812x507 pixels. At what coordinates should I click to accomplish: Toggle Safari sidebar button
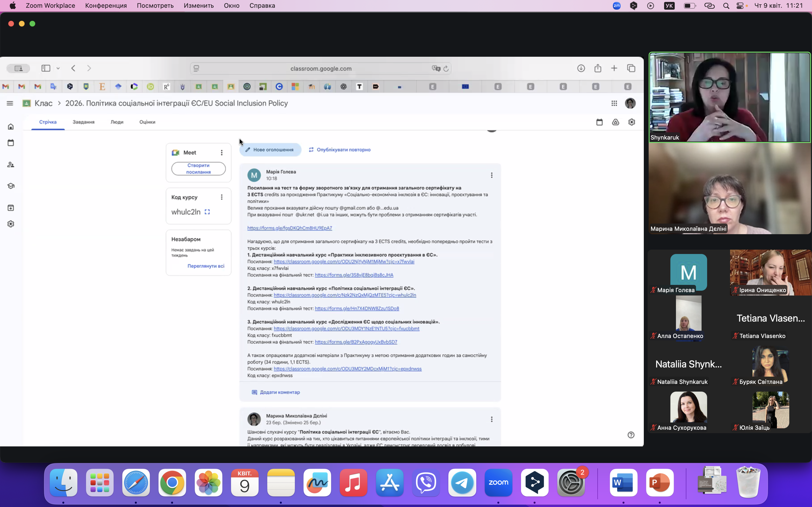(46, 68)
